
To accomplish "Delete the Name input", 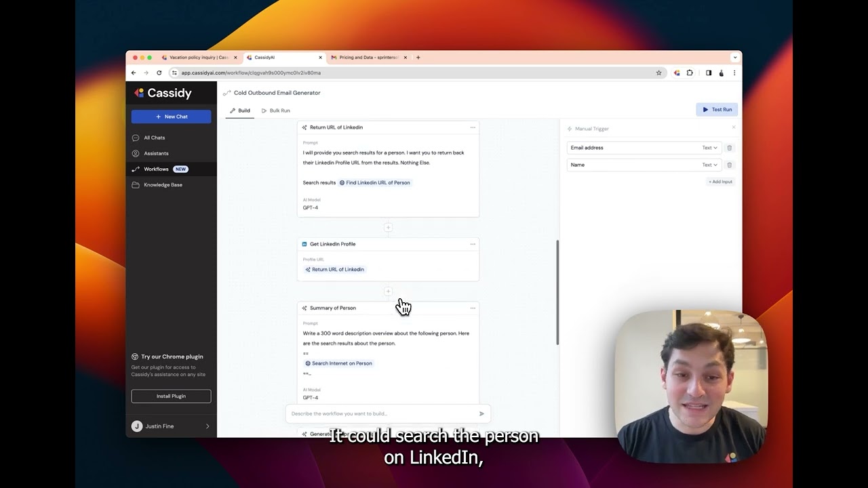I will pyautogui.click(x=730, y=165).
